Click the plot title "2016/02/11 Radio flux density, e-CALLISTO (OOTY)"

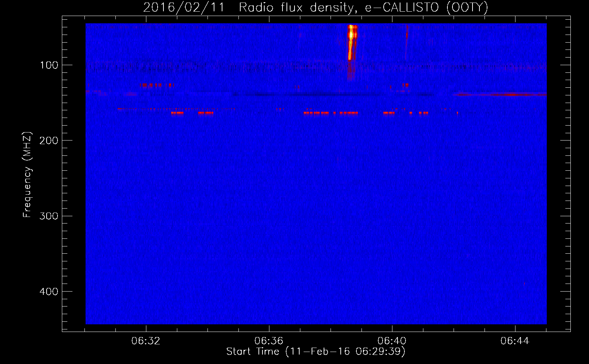[x=316, y=7]
